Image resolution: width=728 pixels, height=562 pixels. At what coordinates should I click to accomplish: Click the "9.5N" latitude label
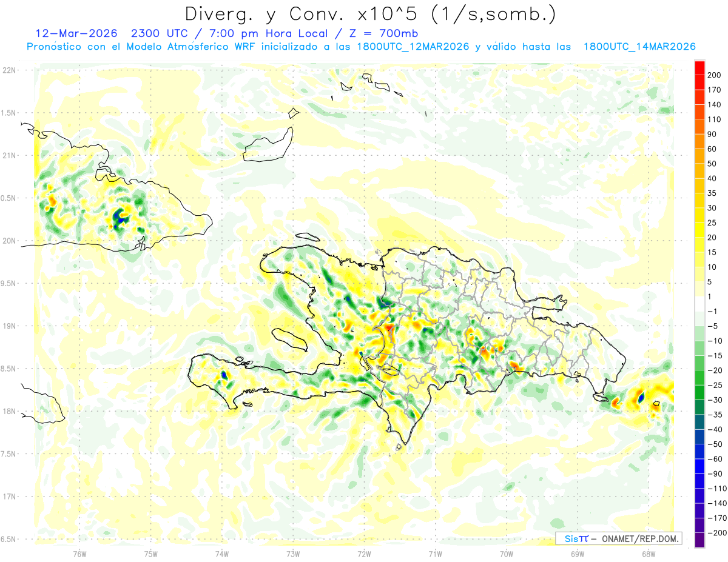pos(8,283)
